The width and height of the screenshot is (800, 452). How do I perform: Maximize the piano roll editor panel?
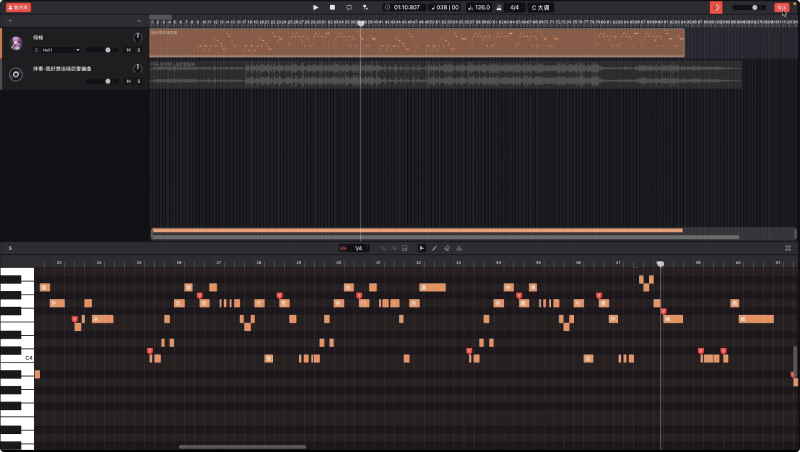tap(788, 248)
